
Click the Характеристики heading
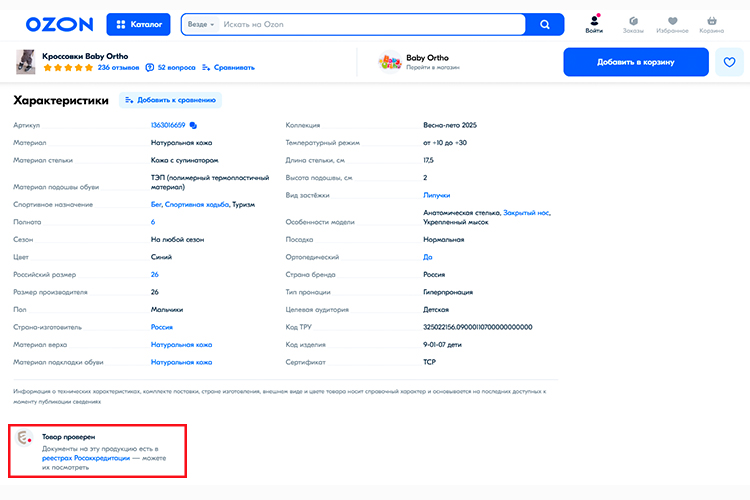(x=61, y=100)
